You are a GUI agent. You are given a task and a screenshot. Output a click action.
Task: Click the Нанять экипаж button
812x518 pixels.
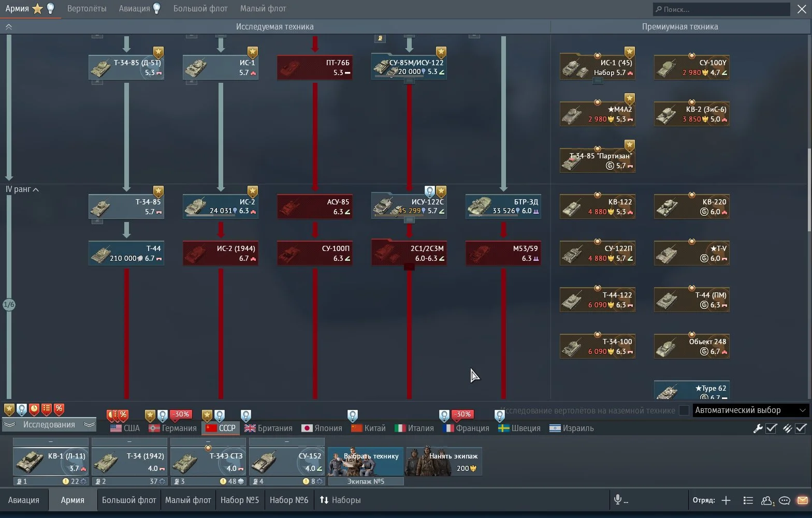tap(444, 462)
